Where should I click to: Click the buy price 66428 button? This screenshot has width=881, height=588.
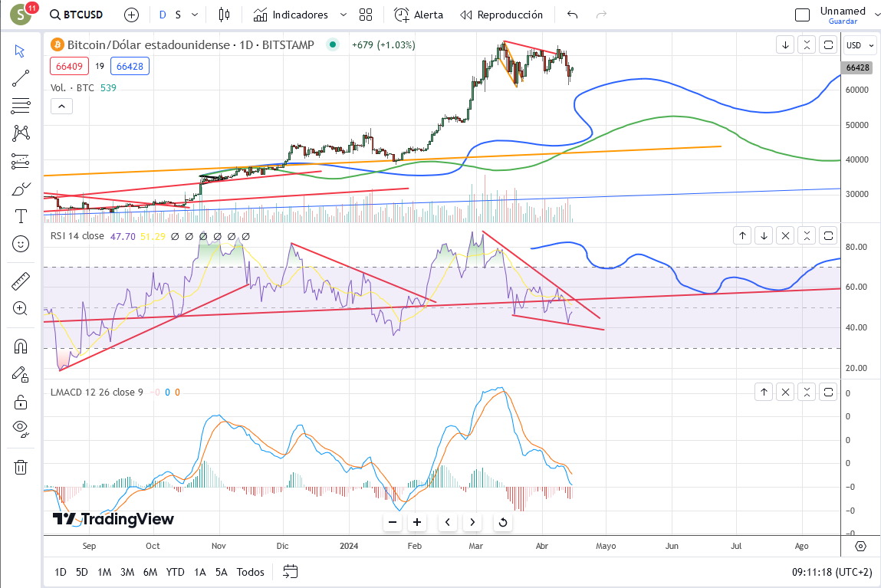tap(130, 66)
